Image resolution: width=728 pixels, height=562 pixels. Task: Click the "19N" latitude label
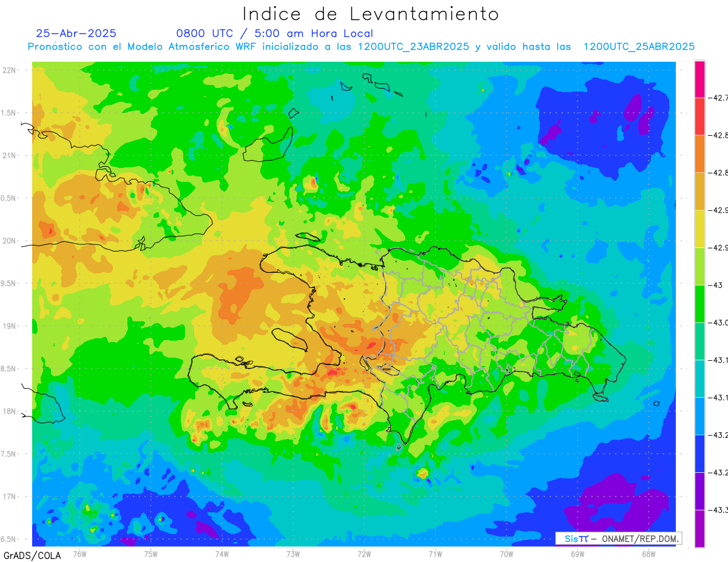click(8, 326)
